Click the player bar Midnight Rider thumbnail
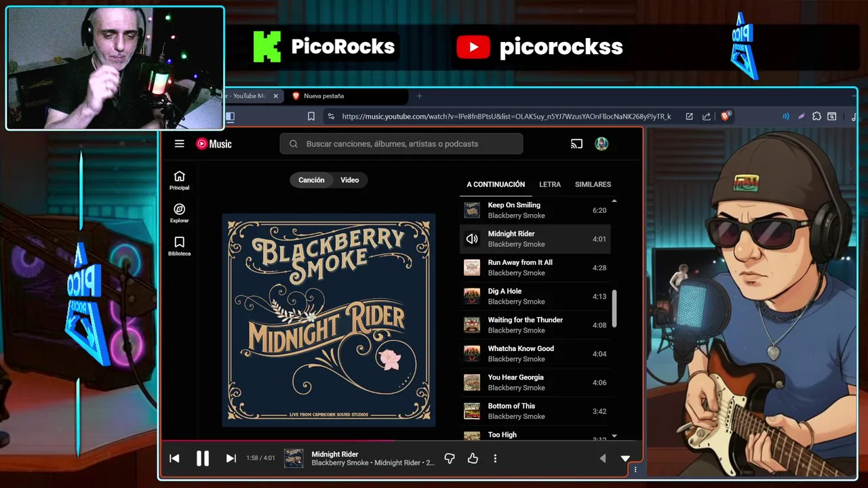 (x=294, y=458)
